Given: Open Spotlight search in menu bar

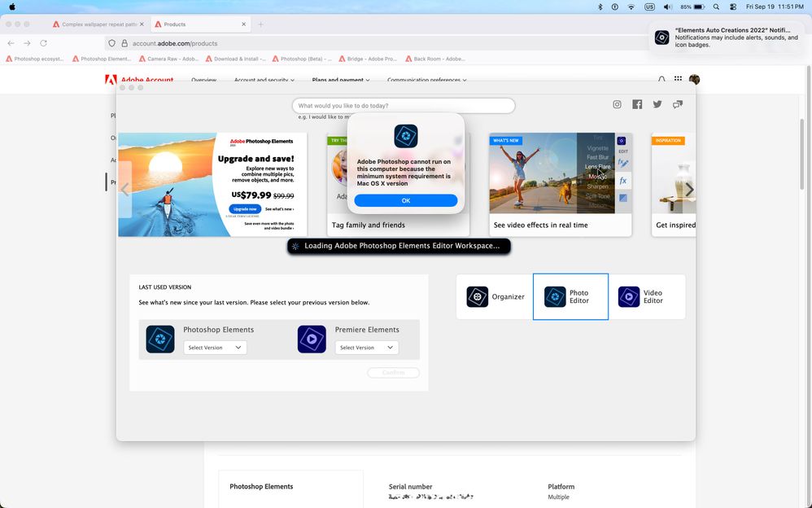Looking at the screenshot, I should click(716, 7).
